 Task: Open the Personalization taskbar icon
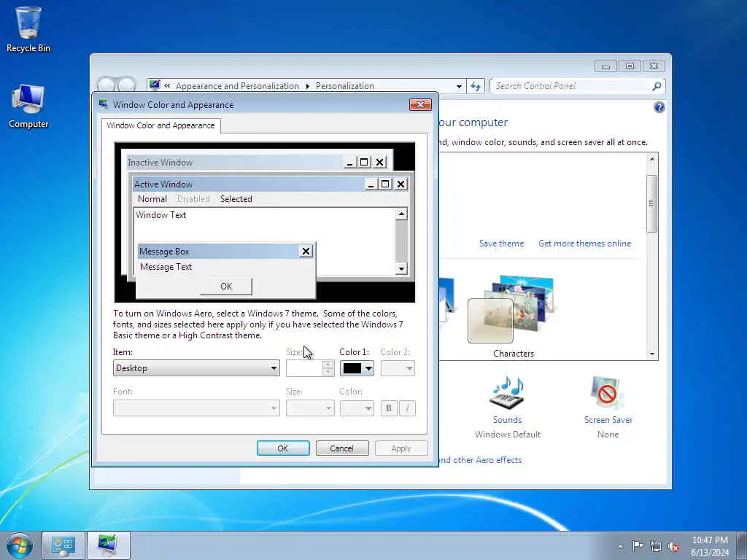point(108,545)
